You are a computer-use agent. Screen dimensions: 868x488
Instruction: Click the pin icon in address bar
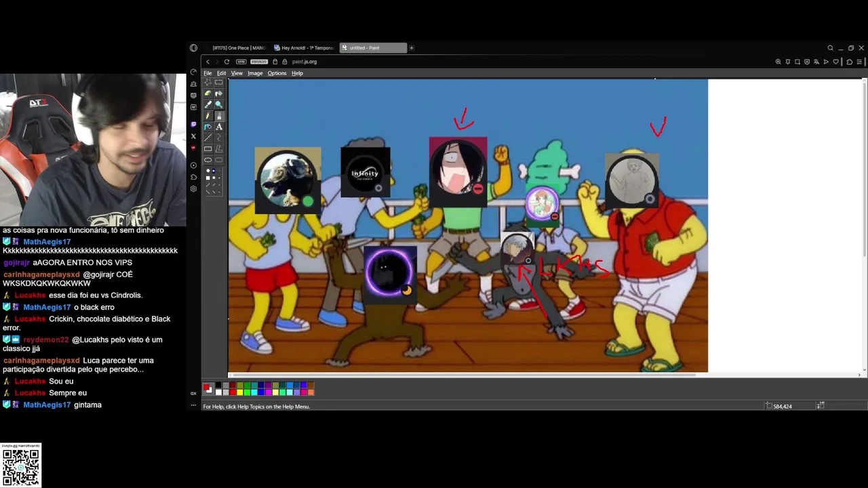point(788,62)
